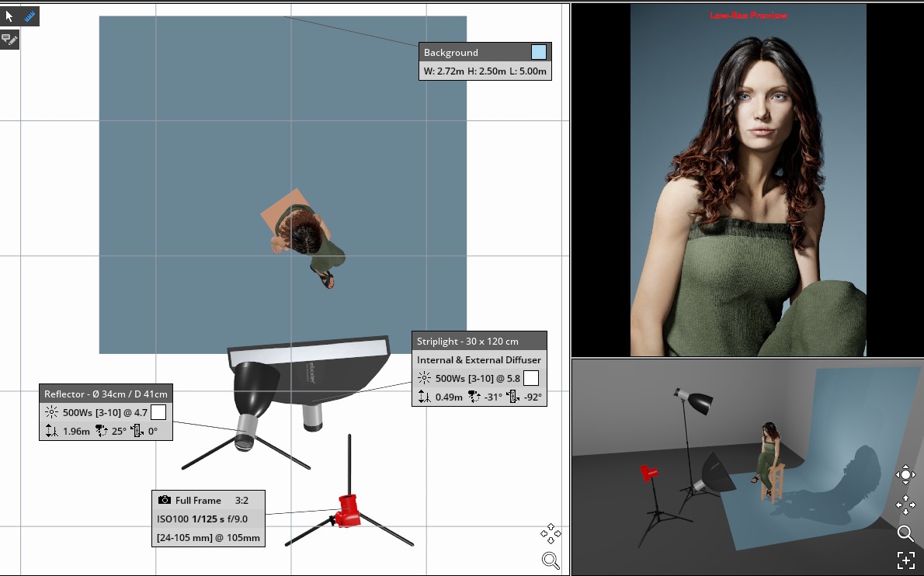Click the Striplight white color swatch
924x576 pixels.
click(531, 378)
